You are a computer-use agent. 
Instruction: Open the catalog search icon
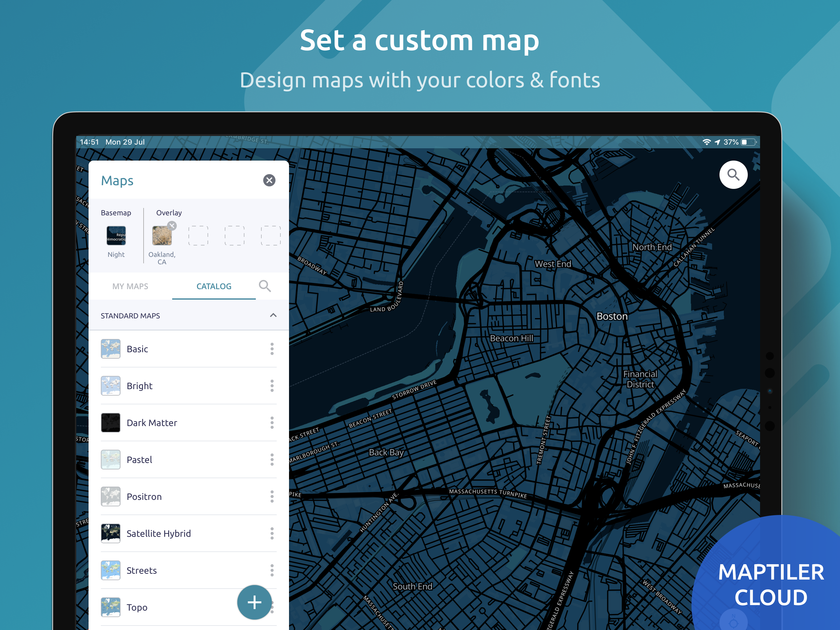click(265, 286)
